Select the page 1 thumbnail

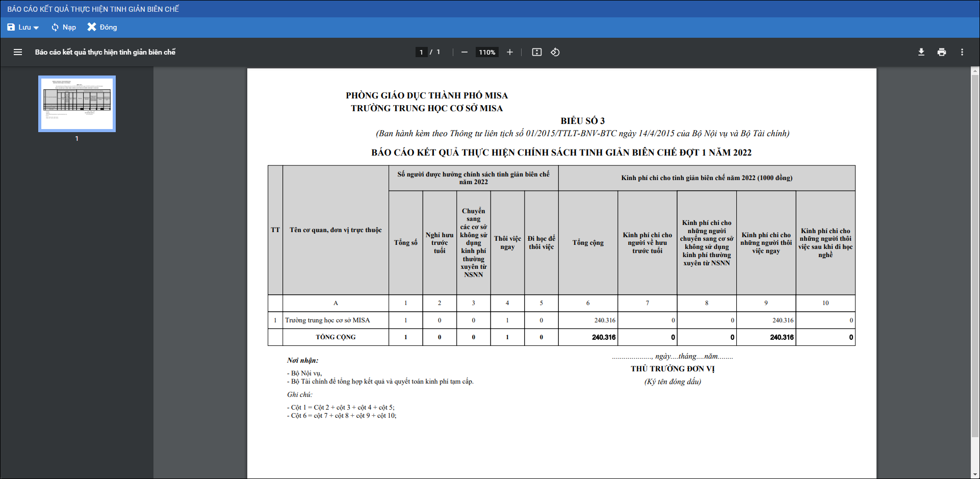[x=77, y=104]
